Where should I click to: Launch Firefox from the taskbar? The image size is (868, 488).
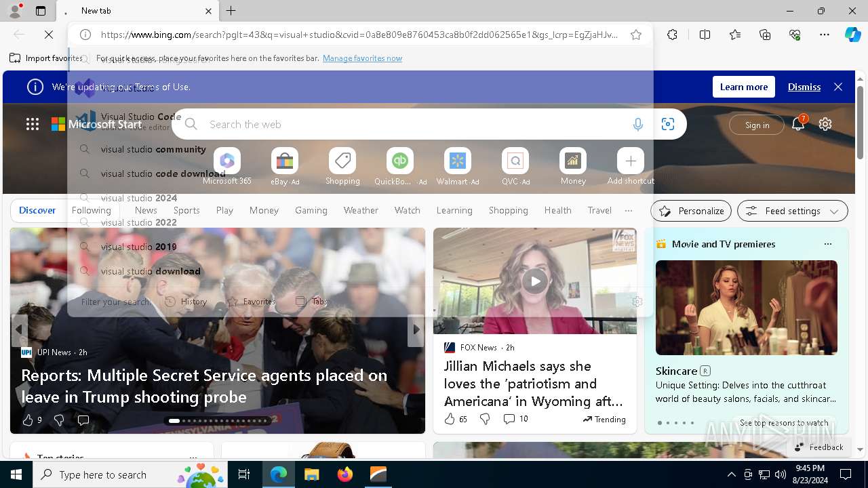[344, 474]
